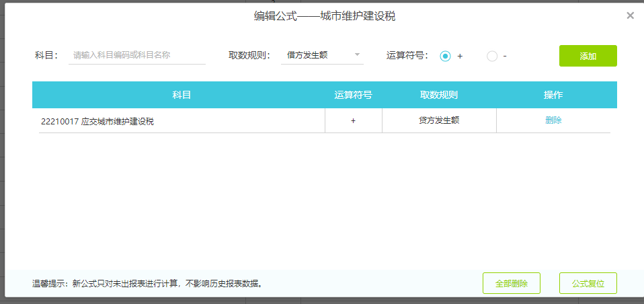Select the 22210017 应交城市维护建设税 subject cell
644x304 pixels.
[182, 121]
